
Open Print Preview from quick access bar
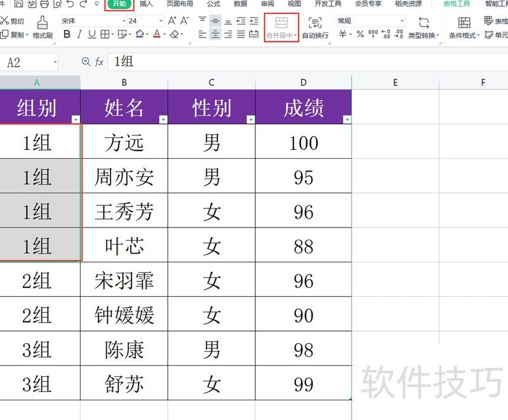pos(57,4)
